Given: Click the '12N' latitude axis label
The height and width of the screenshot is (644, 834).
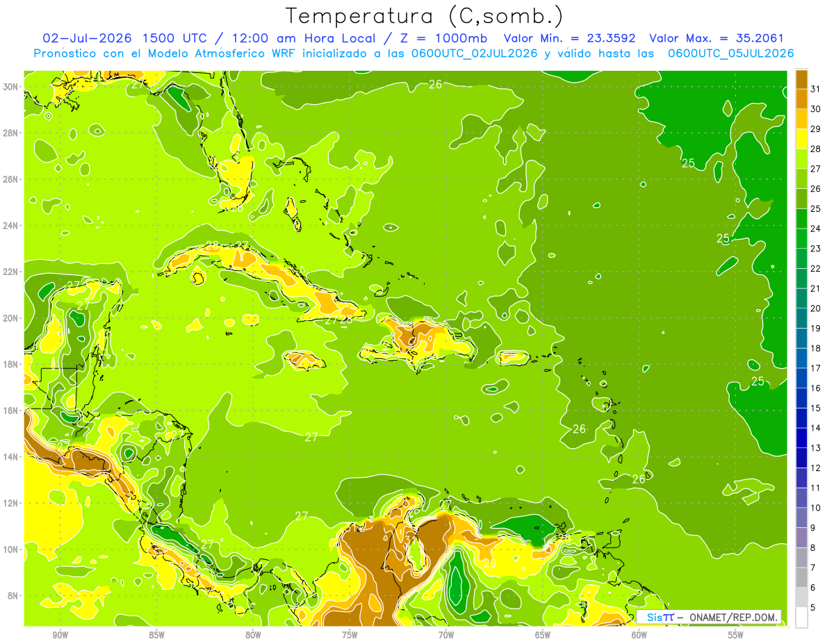Looking at the screenshot, I should pos(10,503).
